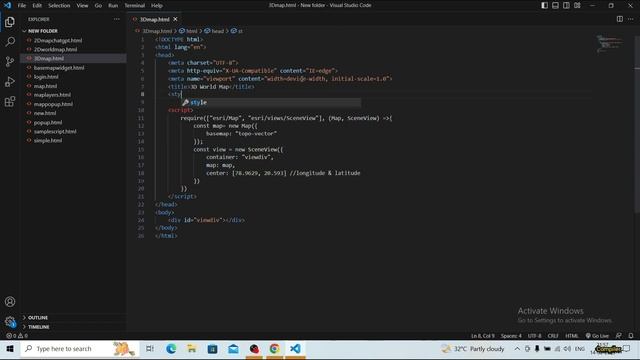
Task: Open the Accounts icon
Action: pyautogui.click(x=10, y=302)
